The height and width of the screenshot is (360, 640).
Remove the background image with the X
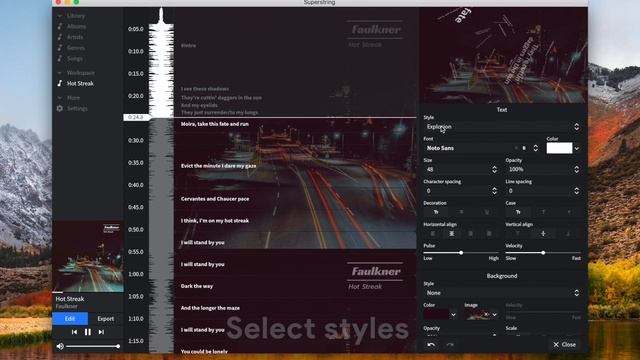(x=486, y=314)
